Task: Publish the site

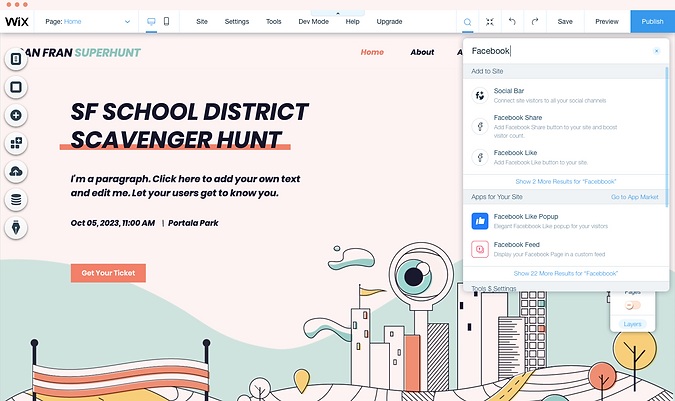Action: pos(652,22)
